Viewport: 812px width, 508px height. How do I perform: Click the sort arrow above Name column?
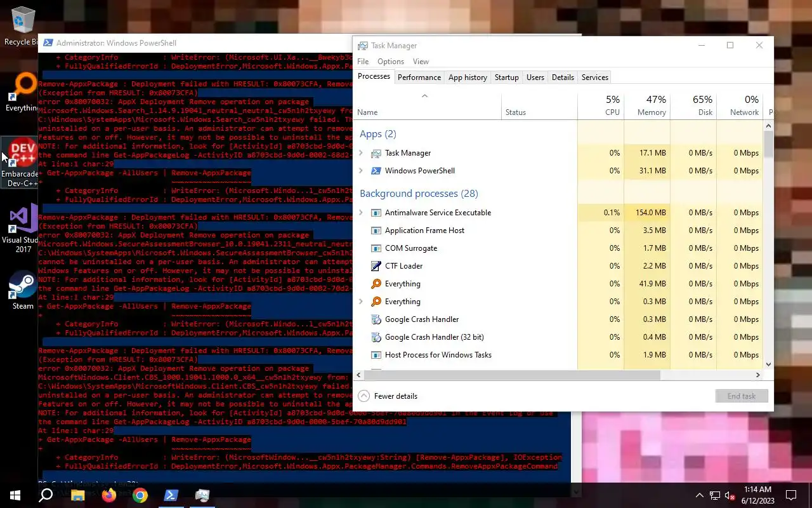(424, 96)
